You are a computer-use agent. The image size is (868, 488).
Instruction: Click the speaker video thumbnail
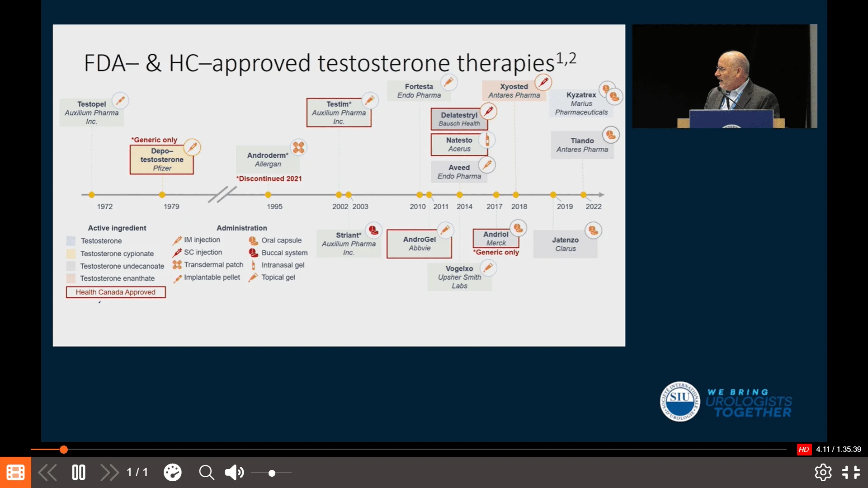click(725, 76)
